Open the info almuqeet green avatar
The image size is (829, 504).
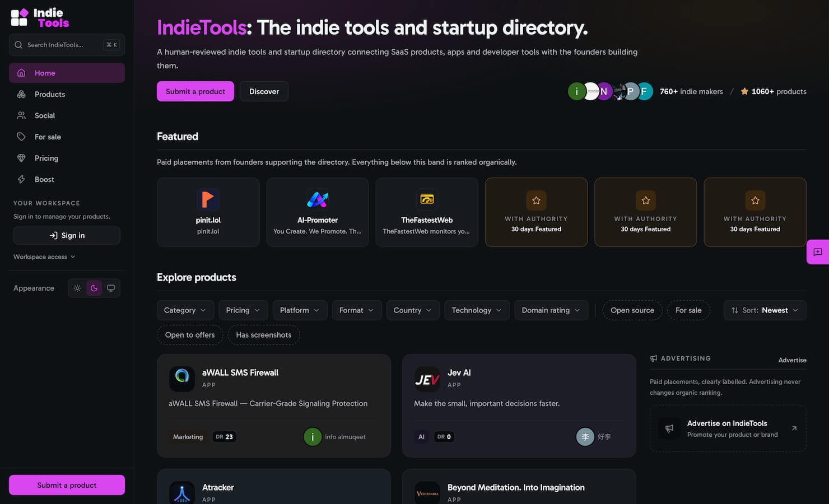tap(313, 437)
